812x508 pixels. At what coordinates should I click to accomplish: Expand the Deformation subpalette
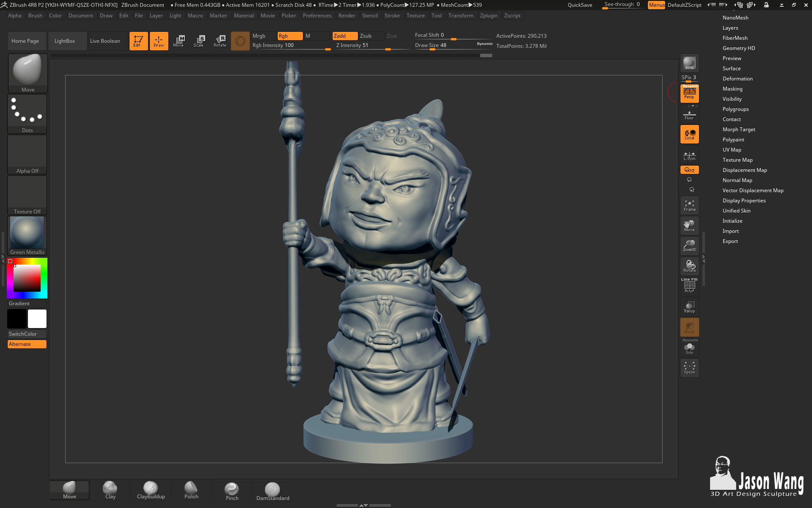tap(737, 79)
